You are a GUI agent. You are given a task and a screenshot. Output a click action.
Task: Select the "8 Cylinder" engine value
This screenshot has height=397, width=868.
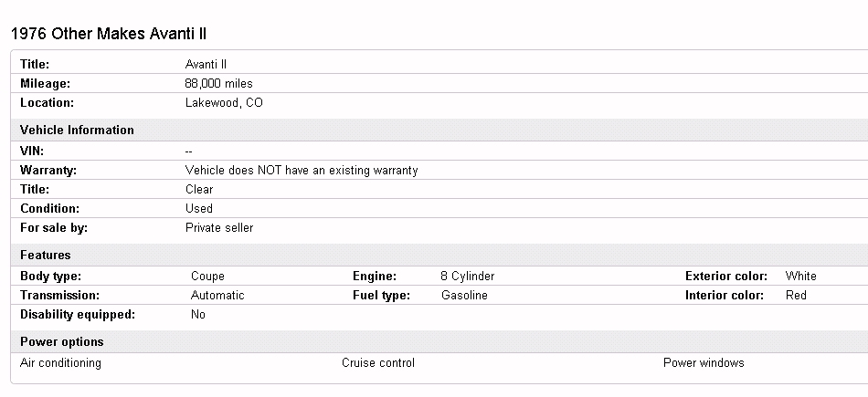click(468, 277)
